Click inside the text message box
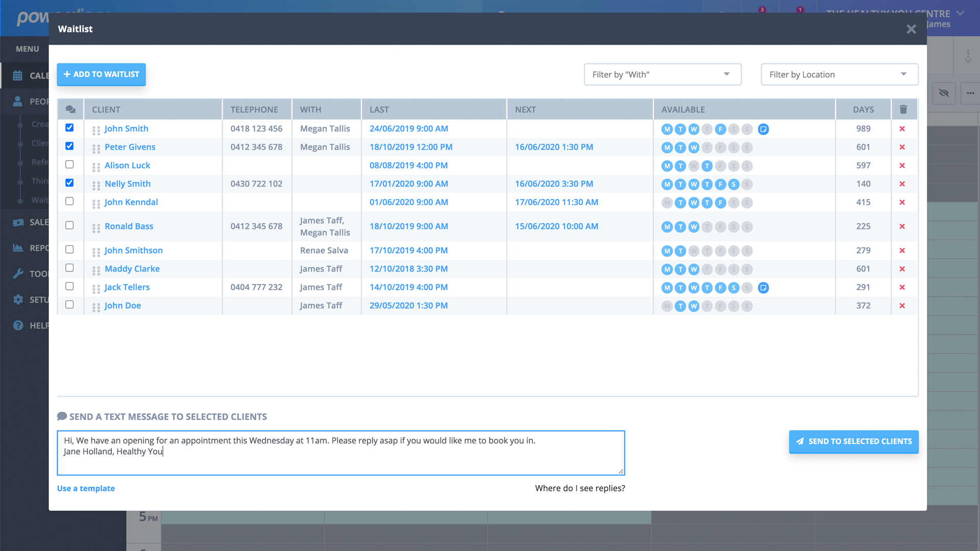The height and width of the screenshot is (551, 980). pyautogui.click(x=340, y=453)
